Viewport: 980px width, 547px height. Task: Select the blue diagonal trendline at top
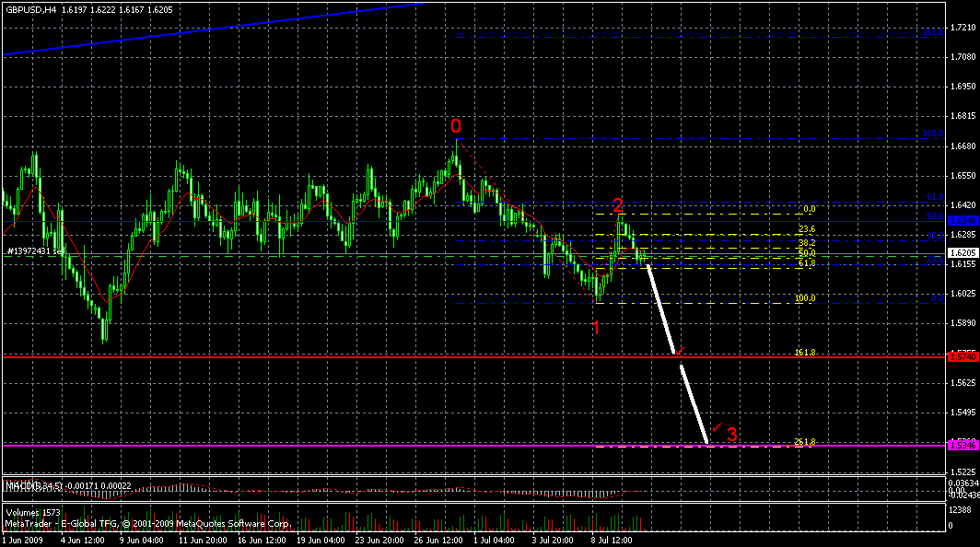click(x=214, y=29)
